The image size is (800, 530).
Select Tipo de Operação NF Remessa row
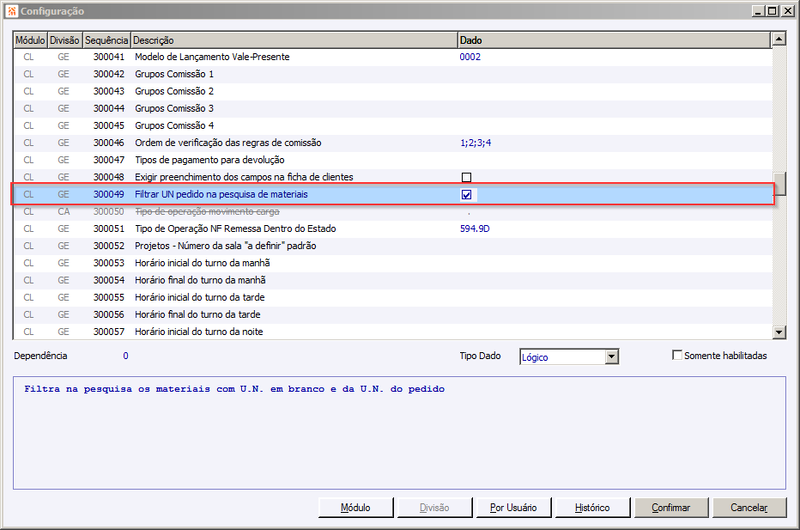392,229
